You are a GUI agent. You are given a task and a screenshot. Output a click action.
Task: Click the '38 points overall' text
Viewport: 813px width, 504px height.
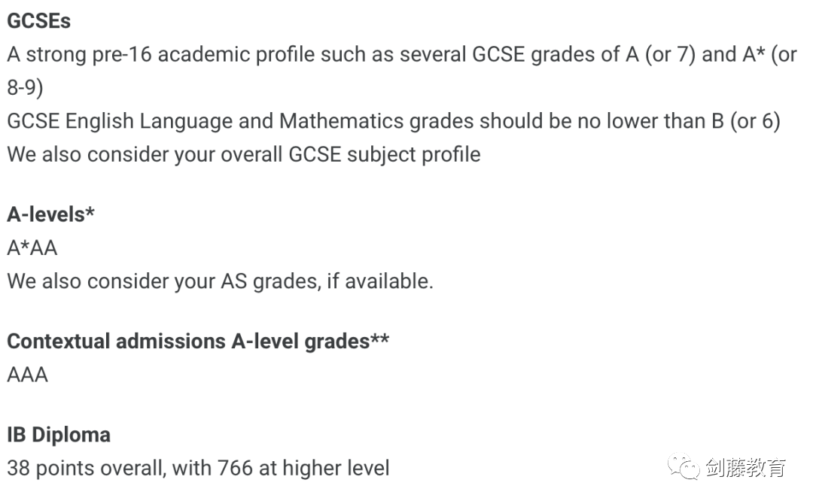[85, 468]
